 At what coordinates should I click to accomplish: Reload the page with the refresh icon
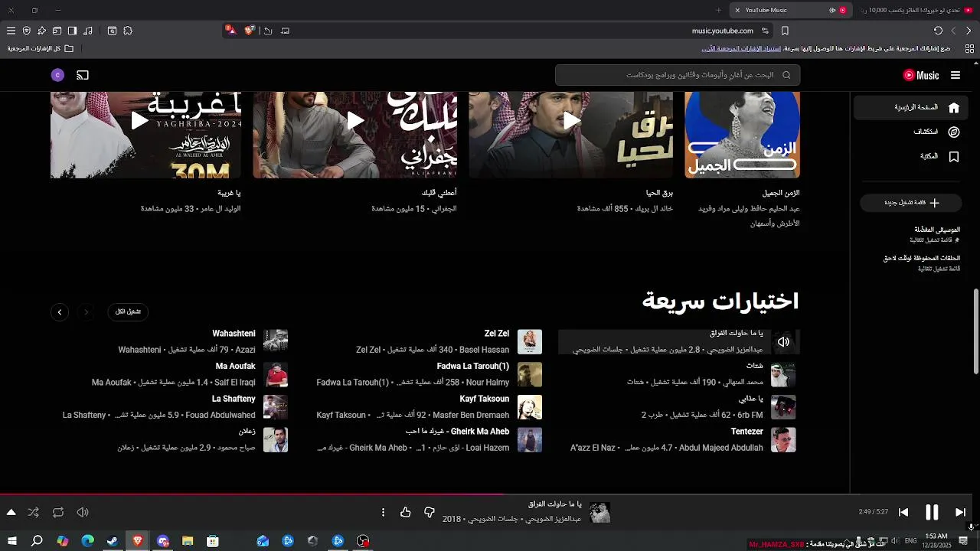pyautogui.click(x=938, y=31)
